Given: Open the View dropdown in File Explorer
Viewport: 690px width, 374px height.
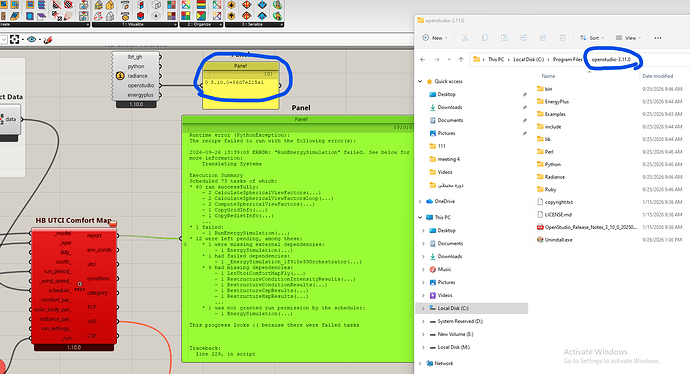Looking at the screenshot, I should (628, 38).
